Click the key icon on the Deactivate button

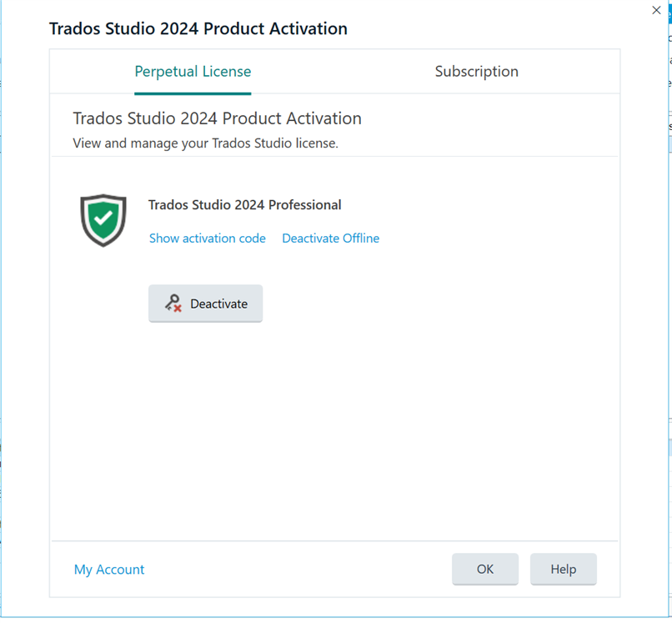tap(173, 303)
